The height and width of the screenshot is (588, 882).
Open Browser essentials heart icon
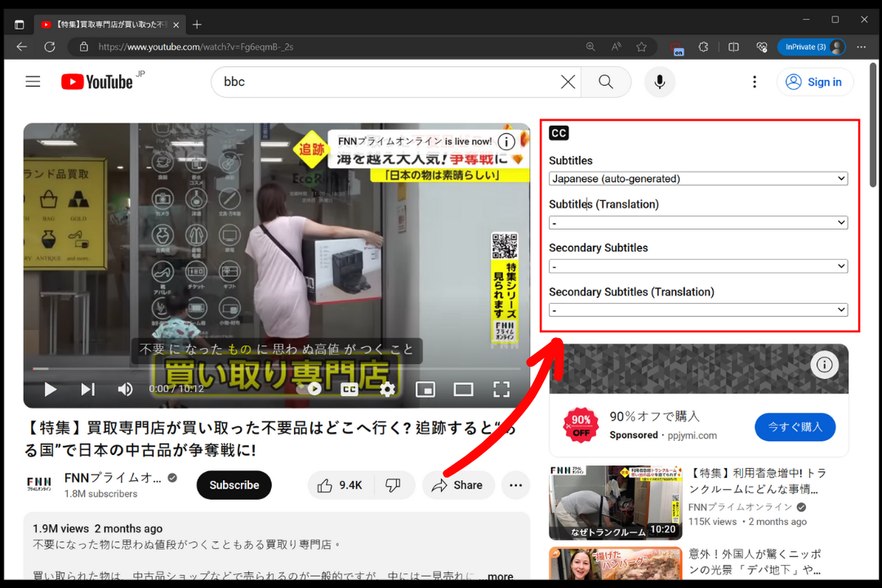pos(762,47)
